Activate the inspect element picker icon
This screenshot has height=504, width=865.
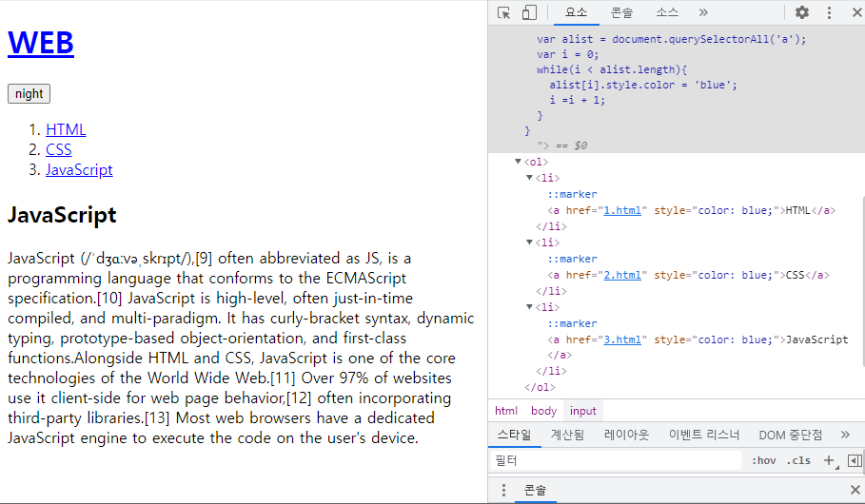[x=503, y=12]
